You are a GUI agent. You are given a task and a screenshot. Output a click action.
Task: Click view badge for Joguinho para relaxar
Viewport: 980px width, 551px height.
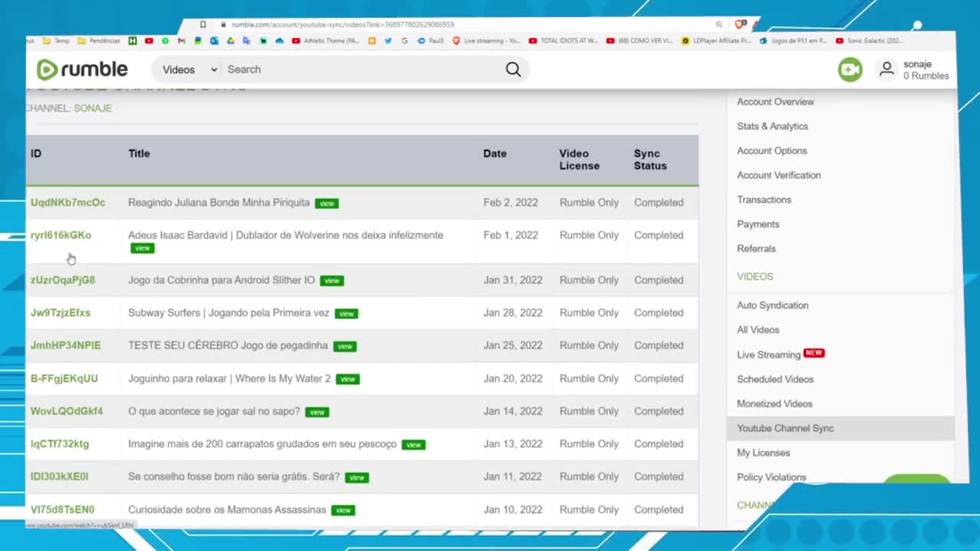point(348,380)
